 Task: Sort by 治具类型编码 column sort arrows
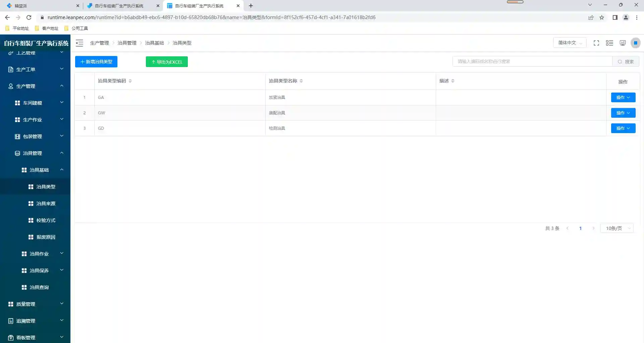[x=130, y=81]
